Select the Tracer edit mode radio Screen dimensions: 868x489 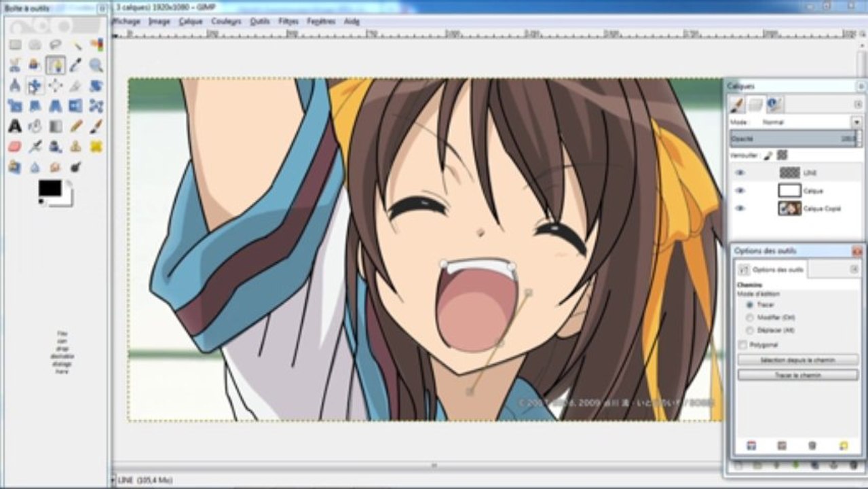[749, 305]
